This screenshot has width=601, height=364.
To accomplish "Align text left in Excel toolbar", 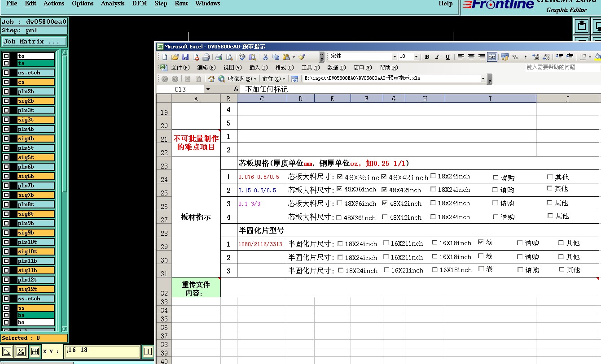I will coord(461,57).
